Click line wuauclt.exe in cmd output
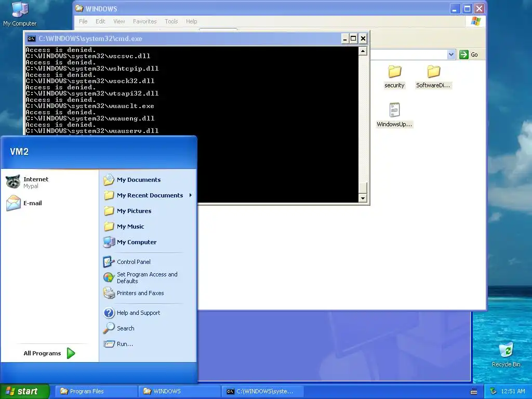Image resolution: width=532 pixels, height=399 pixels. pos(89,106)
